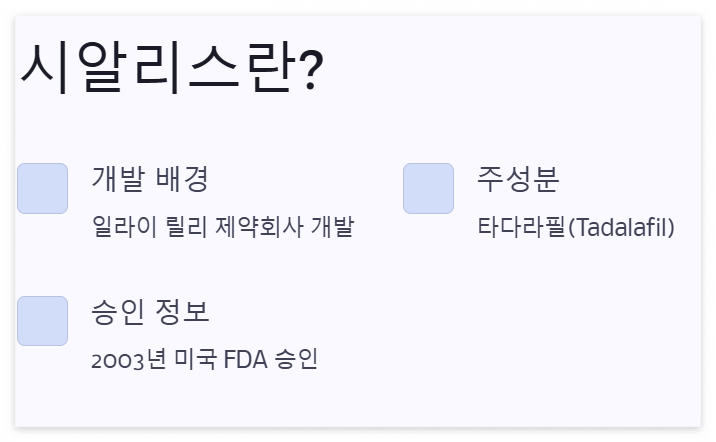This screenshot has height=442, width=716.
Task: Click the blue square beside 승인 정보
Action: [42, 321]
